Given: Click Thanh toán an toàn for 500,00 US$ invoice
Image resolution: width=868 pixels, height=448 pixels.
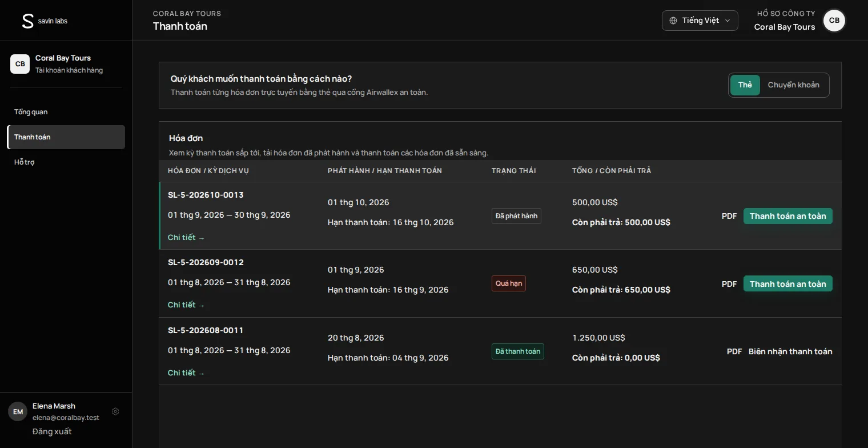Looking at the screenshot, I should pyautogui.click(x=787, y=216).
